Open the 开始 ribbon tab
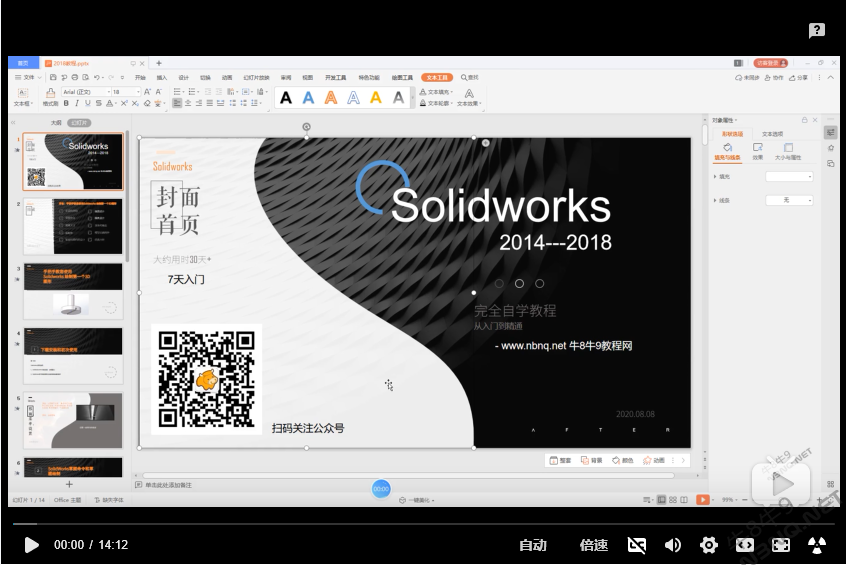846x565 pixels. (140, 78)
